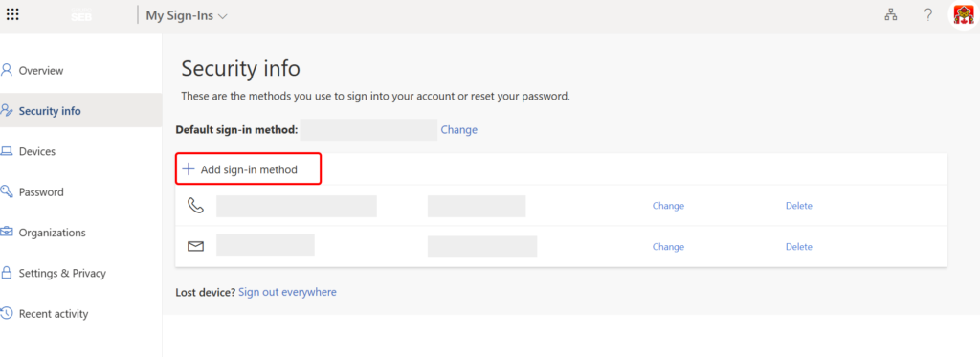The width and height of the screenshot is (980, 357).
Task: Click the Overview person icon
Action: (x=7, y=70)
